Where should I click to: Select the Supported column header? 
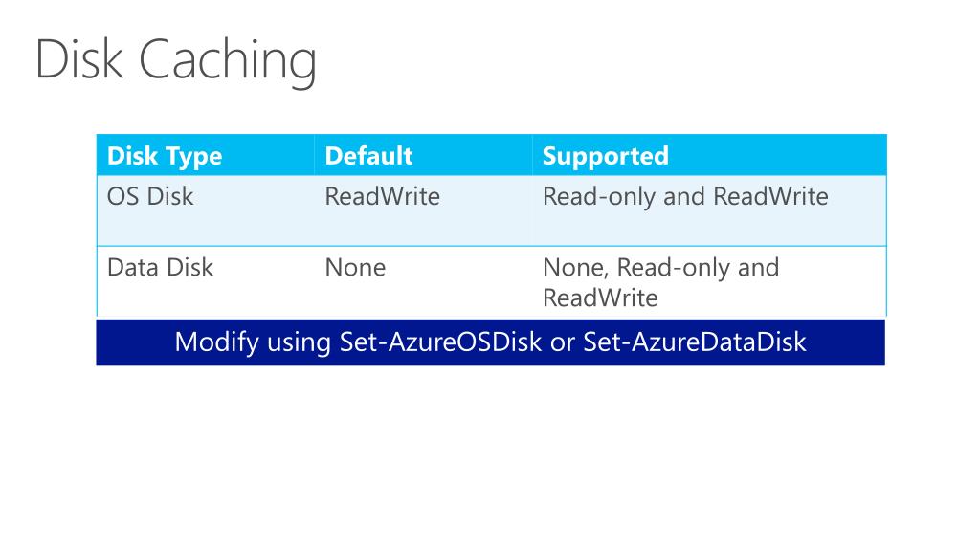(x=606, y=156)
